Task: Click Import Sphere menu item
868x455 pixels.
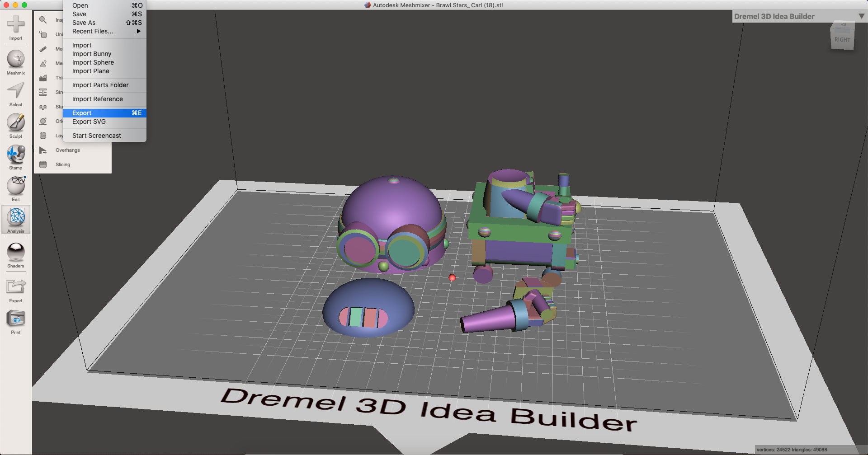Action: (x=104, y=62)
